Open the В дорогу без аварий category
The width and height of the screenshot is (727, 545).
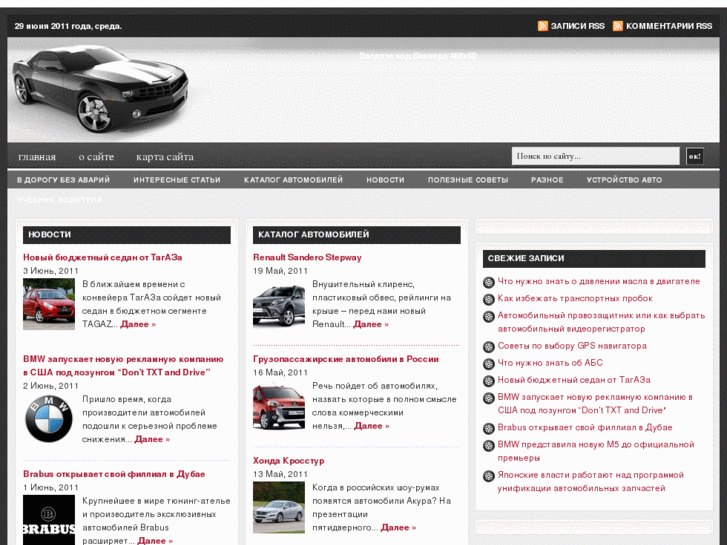(x=64, y=180)
